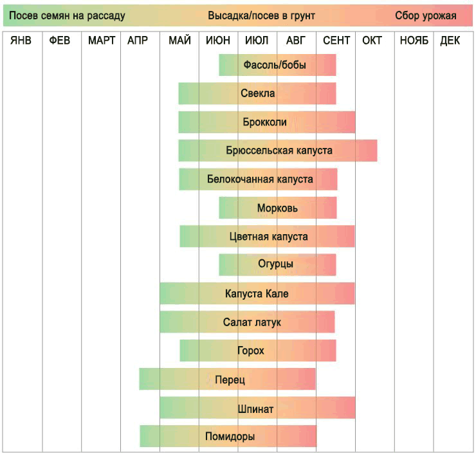Select the Шпинат bar

point(257,408)
